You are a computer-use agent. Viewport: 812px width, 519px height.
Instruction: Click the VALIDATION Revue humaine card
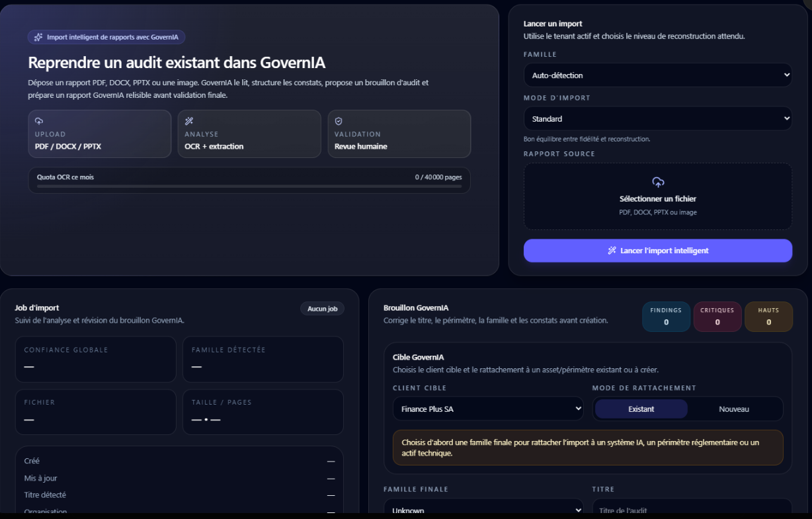(x=399, y=134)
